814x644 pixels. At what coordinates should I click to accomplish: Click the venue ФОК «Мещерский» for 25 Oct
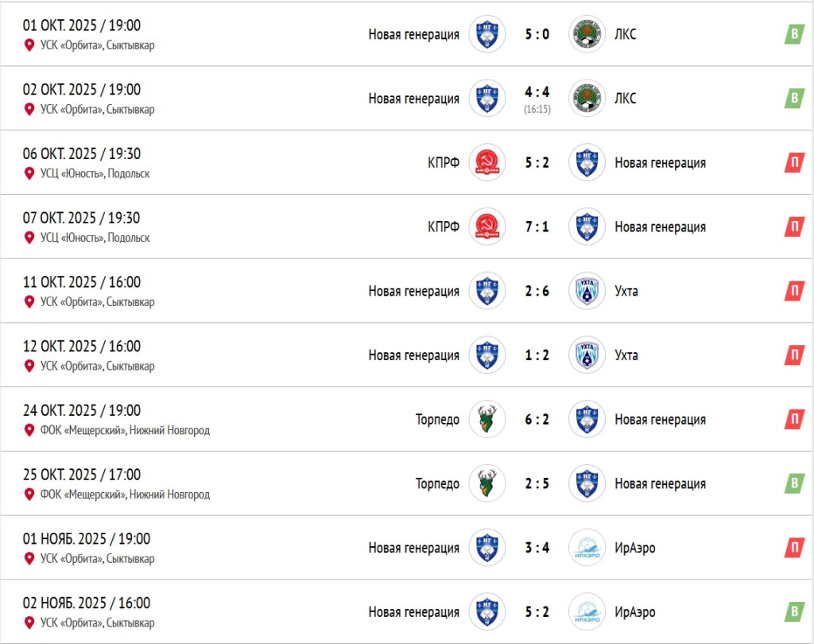125,495
